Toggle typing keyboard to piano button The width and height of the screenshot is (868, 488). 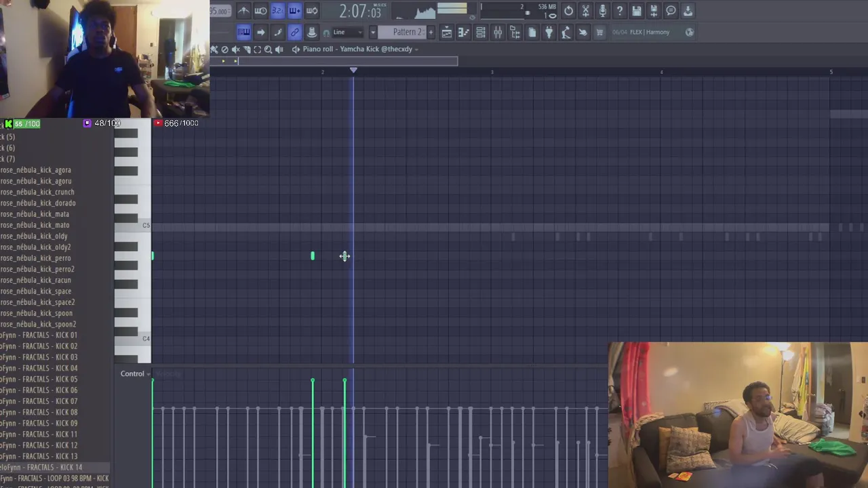(x=243, y=32)
